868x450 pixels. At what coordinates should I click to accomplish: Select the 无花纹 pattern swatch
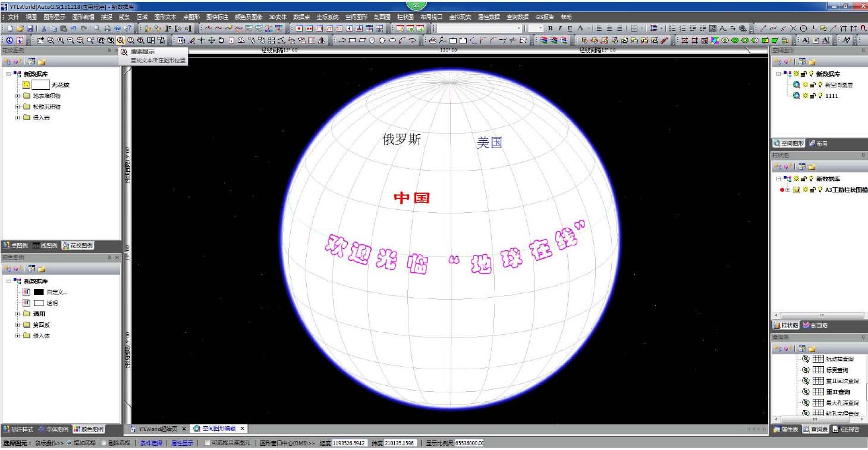(40, 85)
